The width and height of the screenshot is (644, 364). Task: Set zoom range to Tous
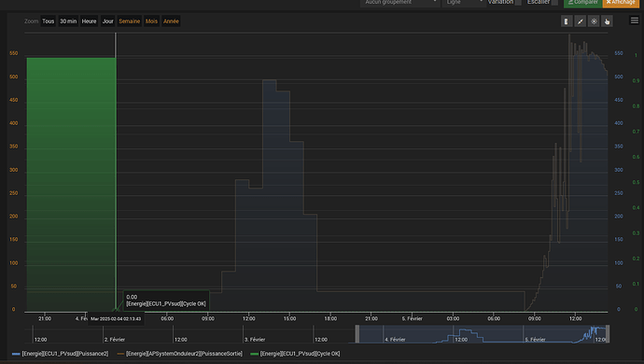(48, 21)
